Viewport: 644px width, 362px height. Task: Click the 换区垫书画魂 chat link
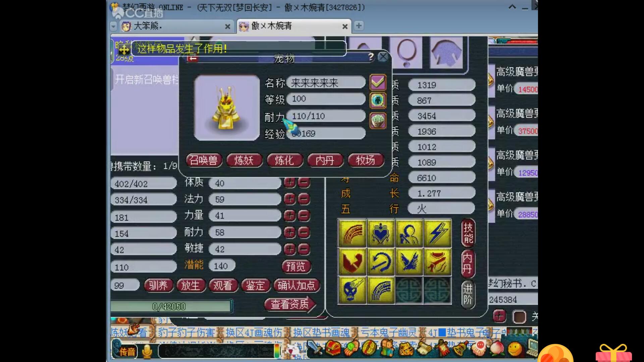pyautogui.click(x=321, y=333)
